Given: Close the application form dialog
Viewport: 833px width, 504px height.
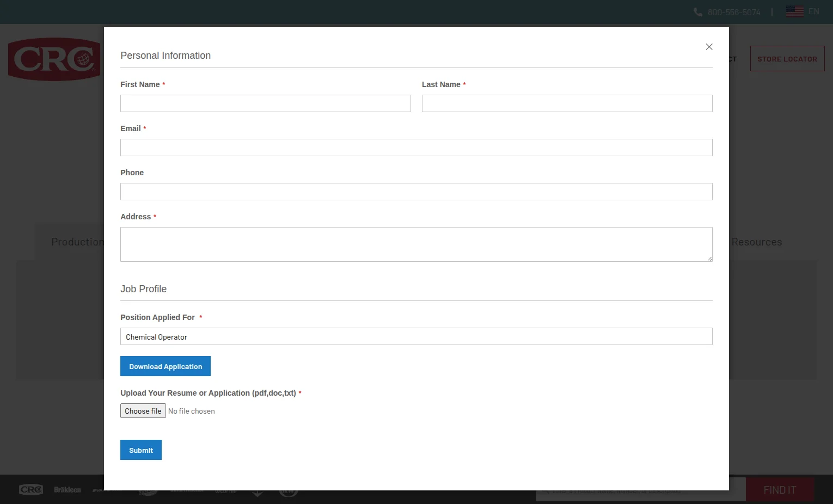Looking at the screenshot, I should (x=709, y=47).
